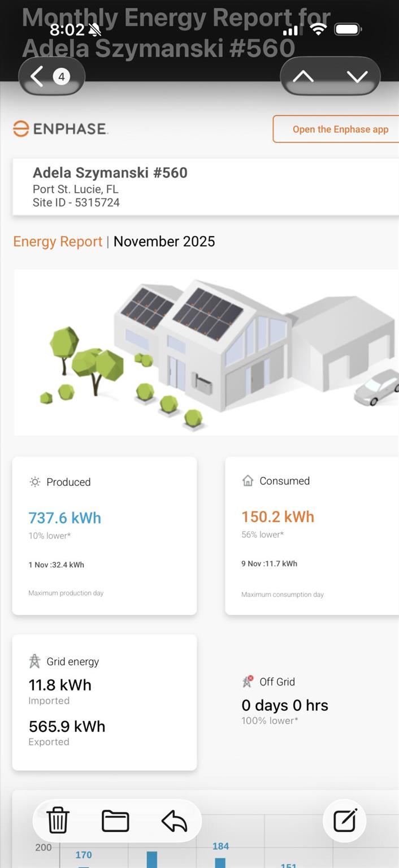Open the Enphase app button
This screenshot has height=868, width=399.
pyautogui.click(x=339, y=129)
